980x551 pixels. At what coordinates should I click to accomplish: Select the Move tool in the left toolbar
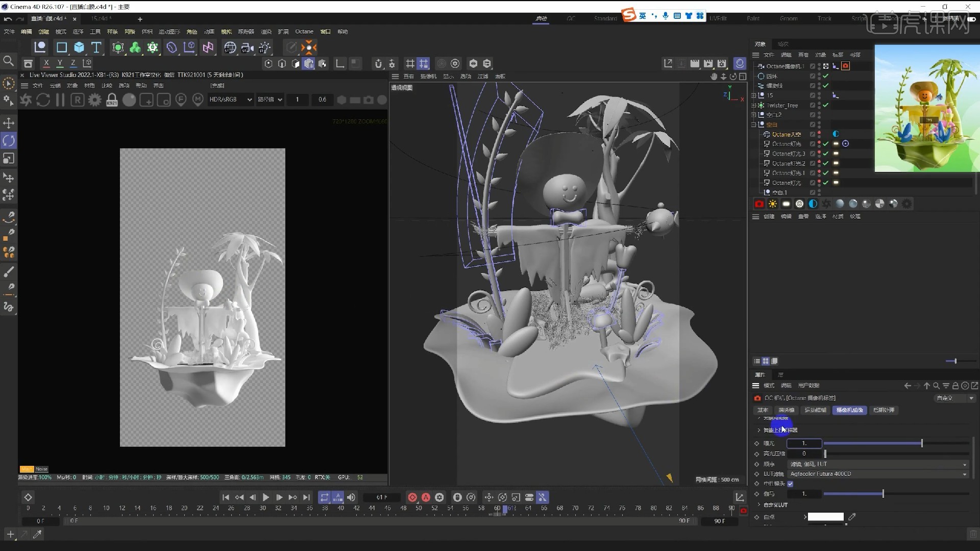[x=8, y=122]
